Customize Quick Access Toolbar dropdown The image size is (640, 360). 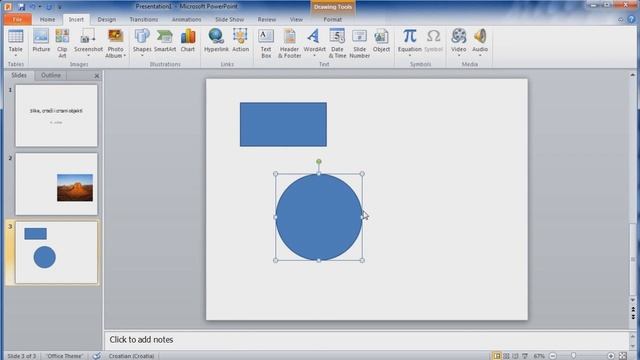coord(60,7)
